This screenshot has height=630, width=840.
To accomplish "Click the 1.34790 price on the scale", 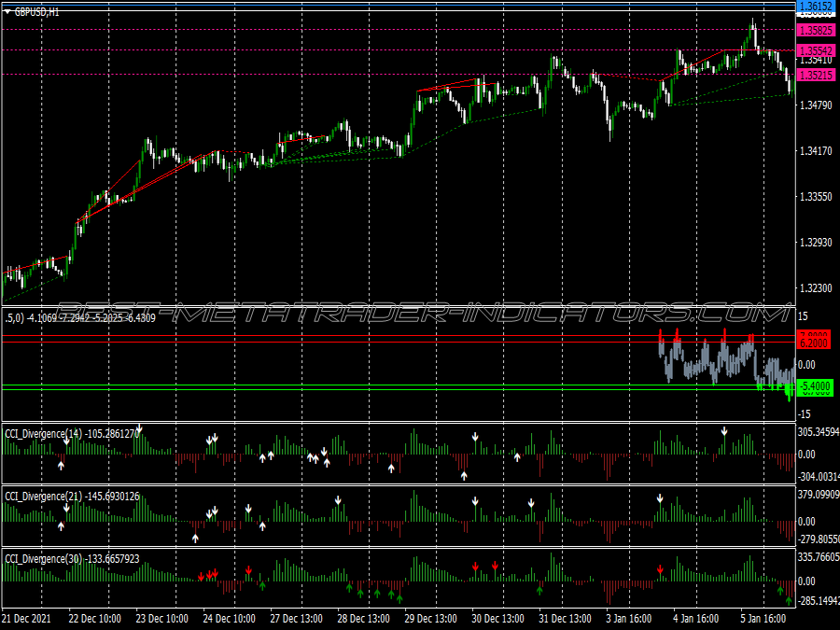I will 816,105.
